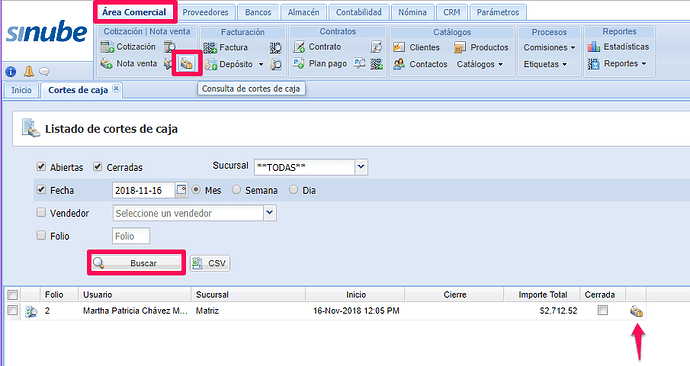Image resolution: width=690 pixels, height=366 pixels.
Task: Open the Cotización search (magnifier) icon
Action: (169, 47)
